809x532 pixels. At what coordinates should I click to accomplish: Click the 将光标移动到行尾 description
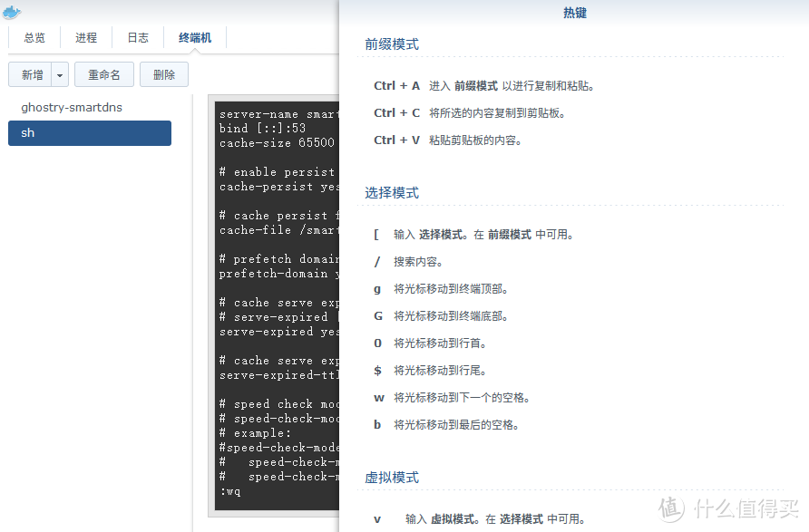pyautogui.click(x=440, y=371)
